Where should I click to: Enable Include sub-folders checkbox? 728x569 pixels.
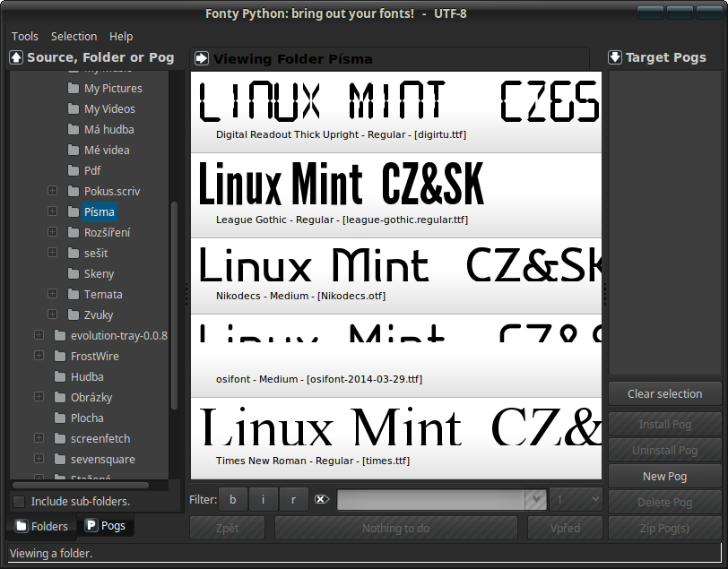point(19,502)
